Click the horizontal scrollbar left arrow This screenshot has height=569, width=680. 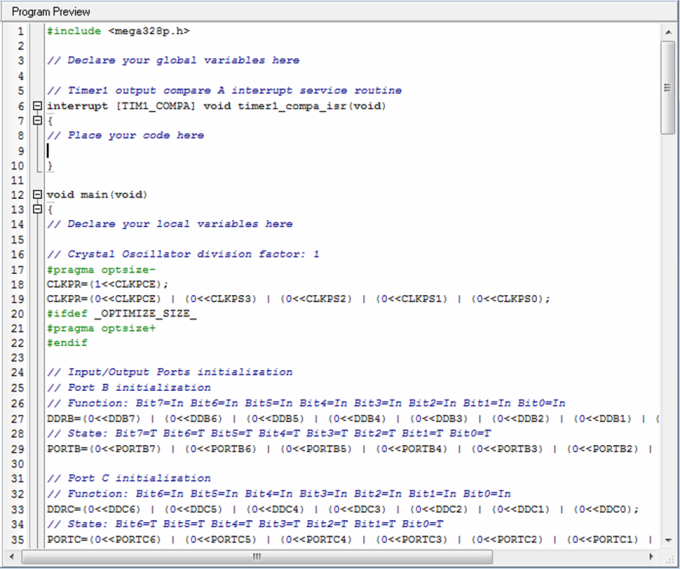coord(12,556)
